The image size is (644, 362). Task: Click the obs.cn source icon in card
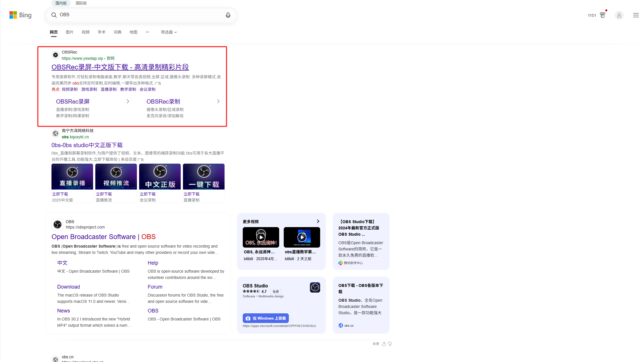[x=341, y=326]
